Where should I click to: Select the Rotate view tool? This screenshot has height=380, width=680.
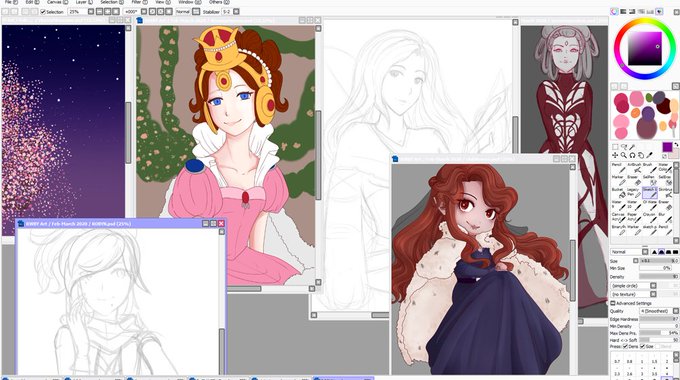tap(632, 155)
